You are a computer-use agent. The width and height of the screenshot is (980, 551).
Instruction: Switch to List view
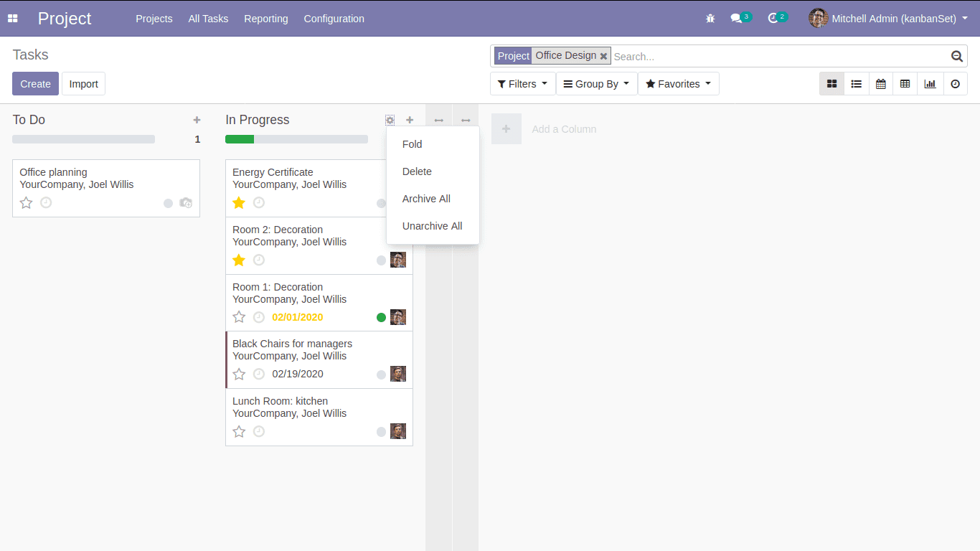click(x=857, y=84)
